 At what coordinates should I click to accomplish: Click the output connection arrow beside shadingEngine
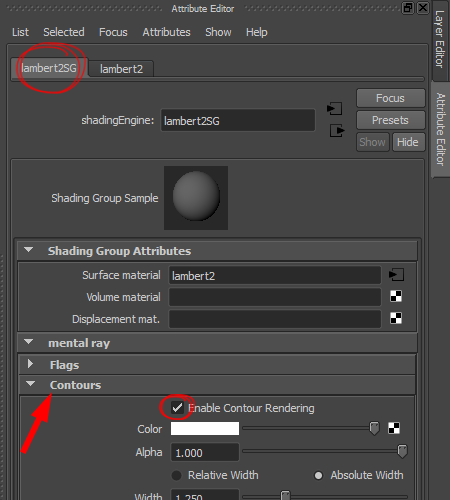(x=337, y=130)
